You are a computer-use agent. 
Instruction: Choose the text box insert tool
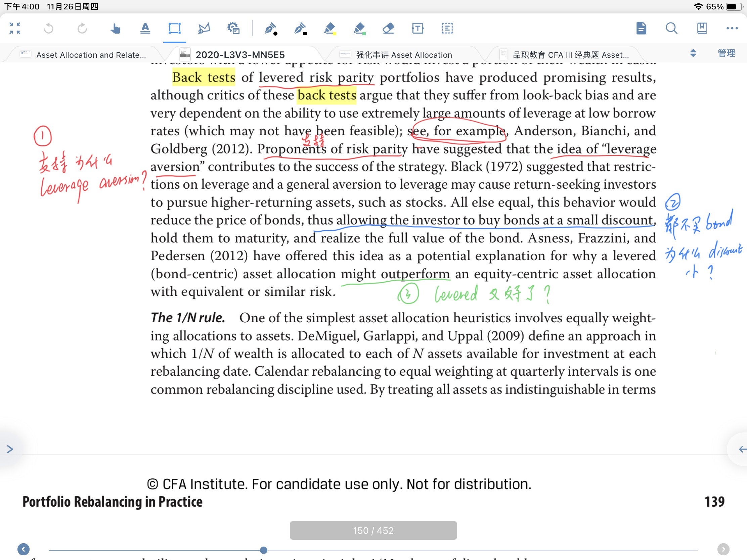coord(418,28)
